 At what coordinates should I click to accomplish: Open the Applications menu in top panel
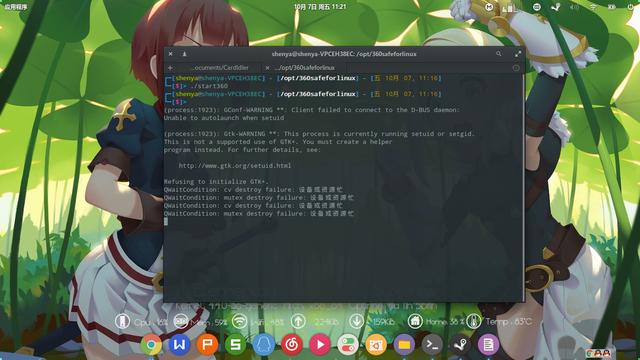pyautogui.click(x=16, y=7)
